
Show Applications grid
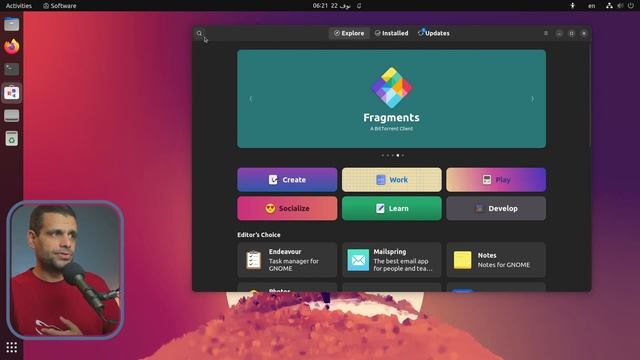tap(11, 347)
